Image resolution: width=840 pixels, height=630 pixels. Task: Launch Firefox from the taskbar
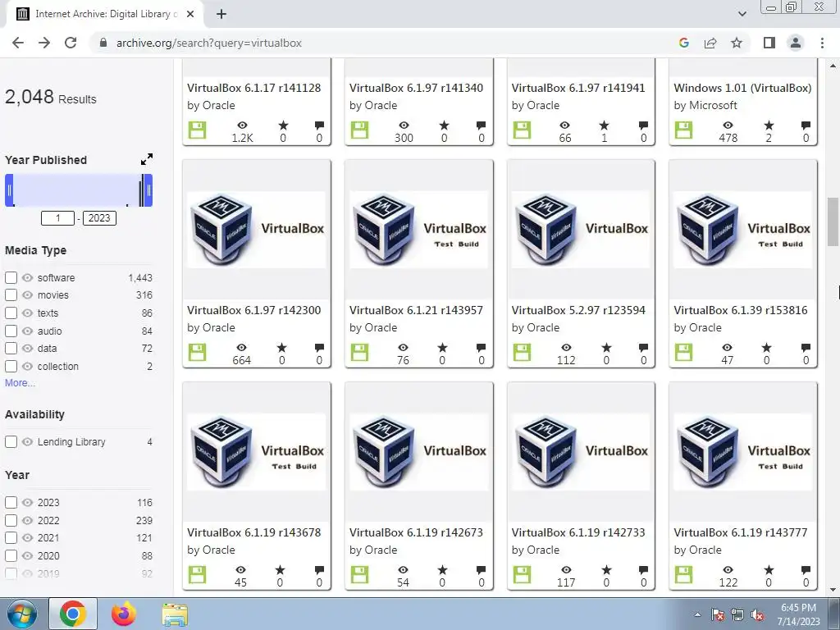[x=124, y=614]
